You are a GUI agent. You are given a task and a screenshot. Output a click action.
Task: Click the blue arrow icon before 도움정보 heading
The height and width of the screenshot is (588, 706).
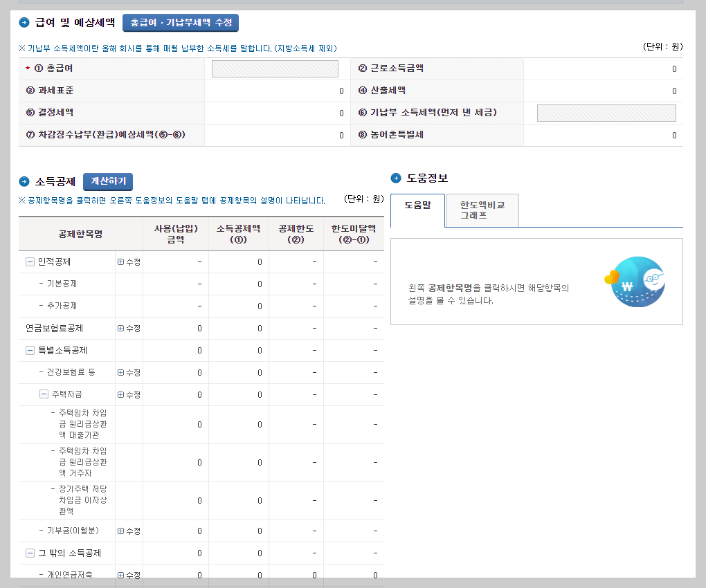(396, 178)
